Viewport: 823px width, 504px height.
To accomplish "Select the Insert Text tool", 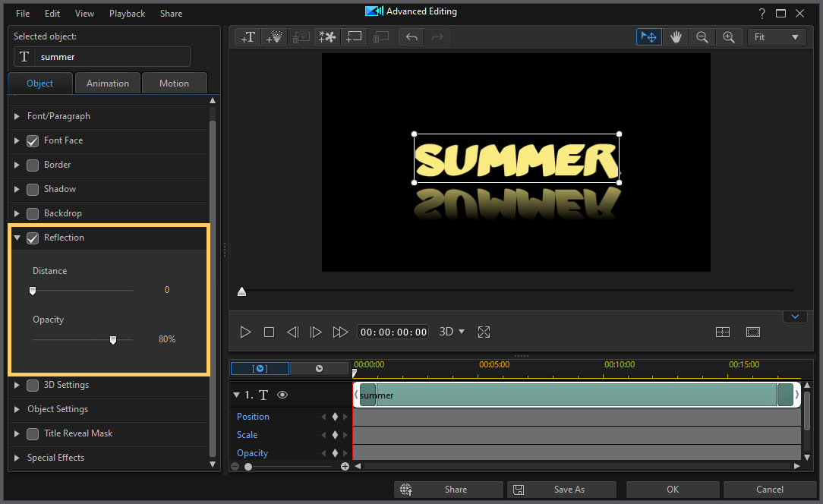I will 248,36.
